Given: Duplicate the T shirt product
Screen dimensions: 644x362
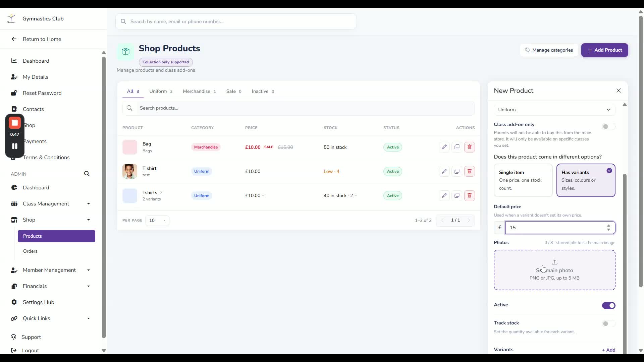Looking at the screenshot, I should [457, 171].
